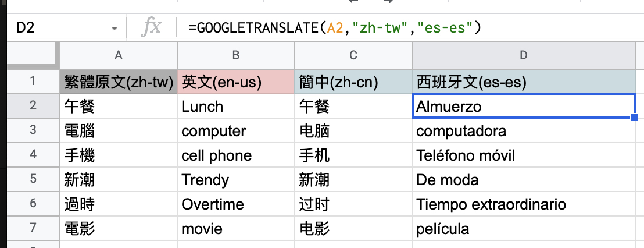Click the Name box showing D2
The image size is (644, 248).
pos(52,27)
